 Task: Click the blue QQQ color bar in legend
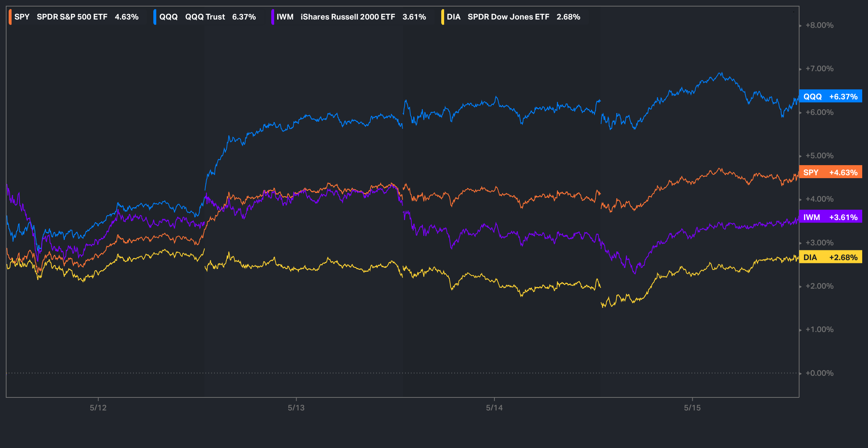[155, 17]
